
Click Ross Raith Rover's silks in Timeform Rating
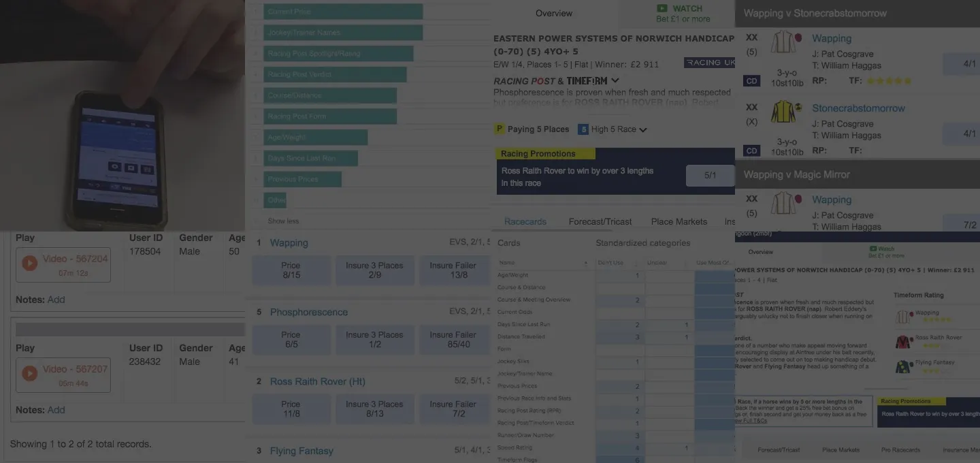(903, 341)
